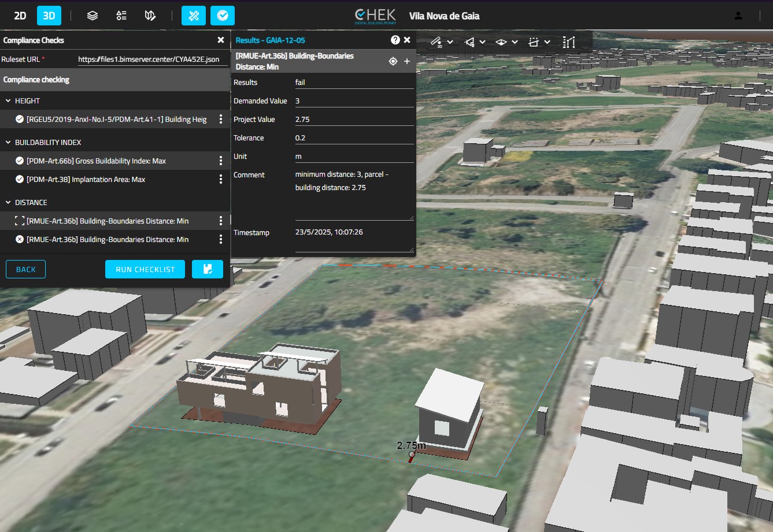Click the compliance checkmark icon button
773x532 pixels.
(x=223, y=16)
